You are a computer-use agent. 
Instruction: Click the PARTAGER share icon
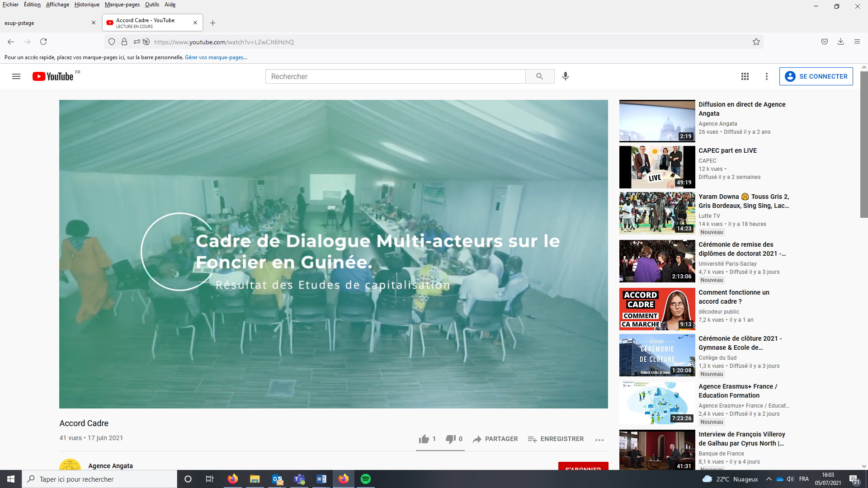tap(477, 439)
